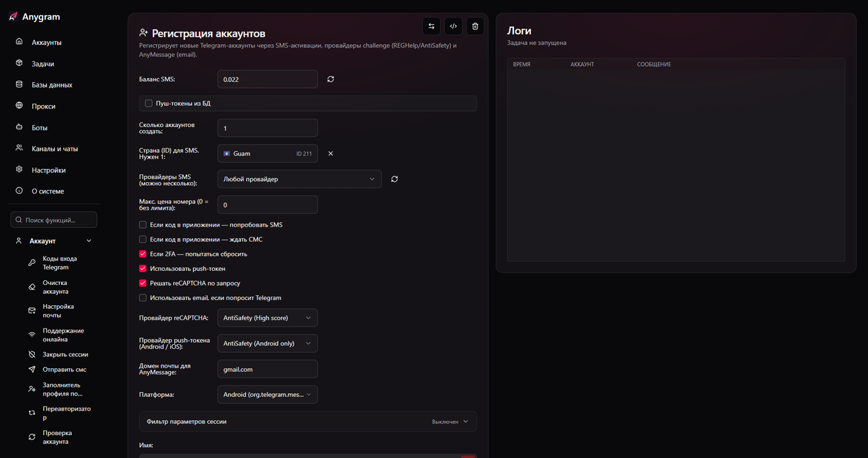Open Каналы и чаты

point(54,149)
